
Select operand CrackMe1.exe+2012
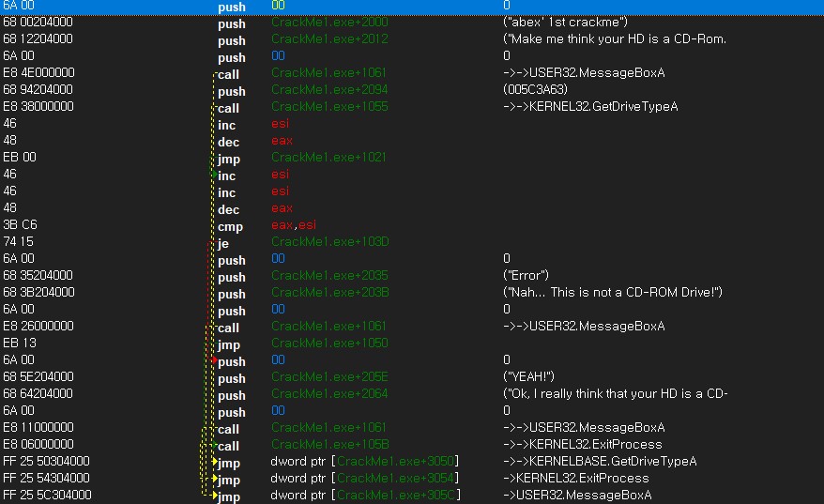tap(329, 38)
